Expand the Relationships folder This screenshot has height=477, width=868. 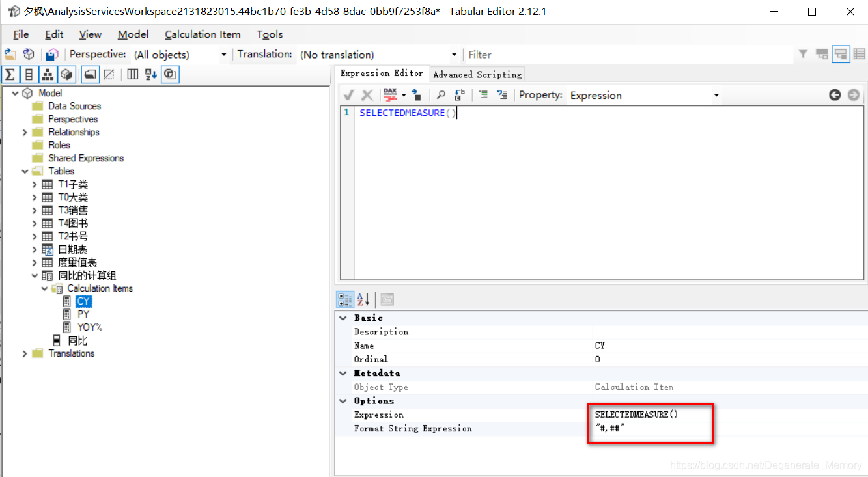25,132
